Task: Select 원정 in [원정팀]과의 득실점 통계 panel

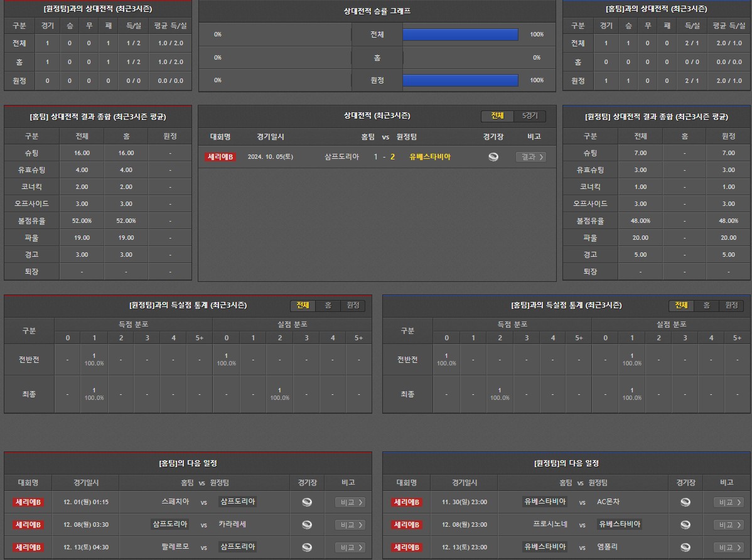Action: pyautogui.click(x=353, y=306)
